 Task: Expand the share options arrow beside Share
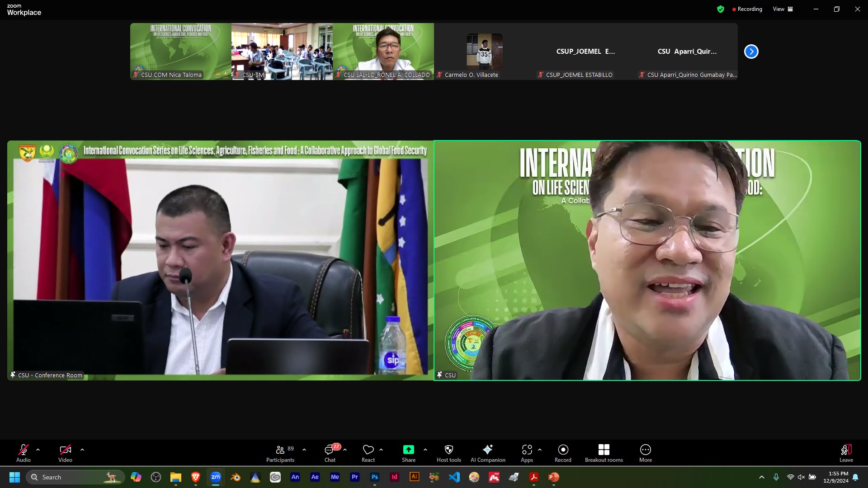click(x=425, y=450)
